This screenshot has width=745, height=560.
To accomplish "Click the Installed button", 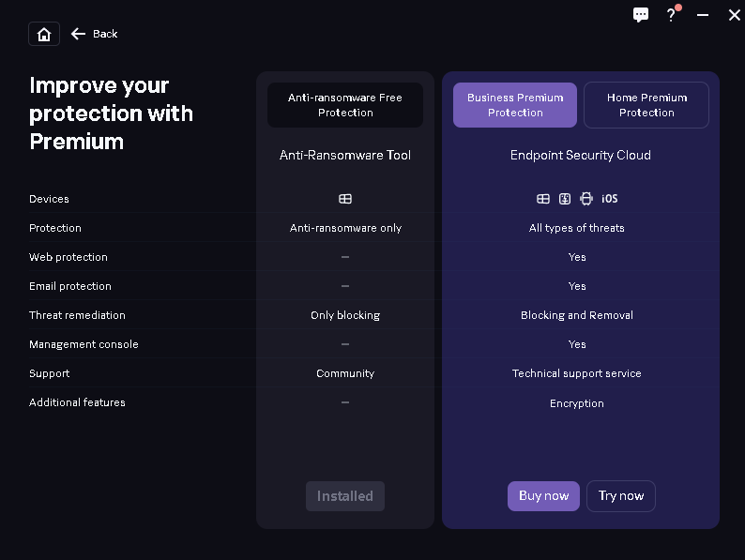I will pyautogui.click(x=345, y=496).
